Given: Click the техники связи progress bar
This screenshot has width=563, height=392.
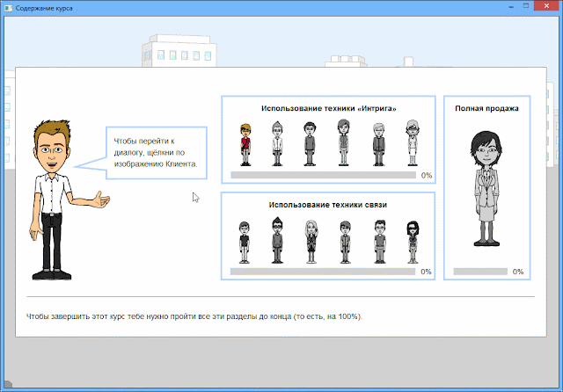Looking at the screenshot, I should pos(323,272).
